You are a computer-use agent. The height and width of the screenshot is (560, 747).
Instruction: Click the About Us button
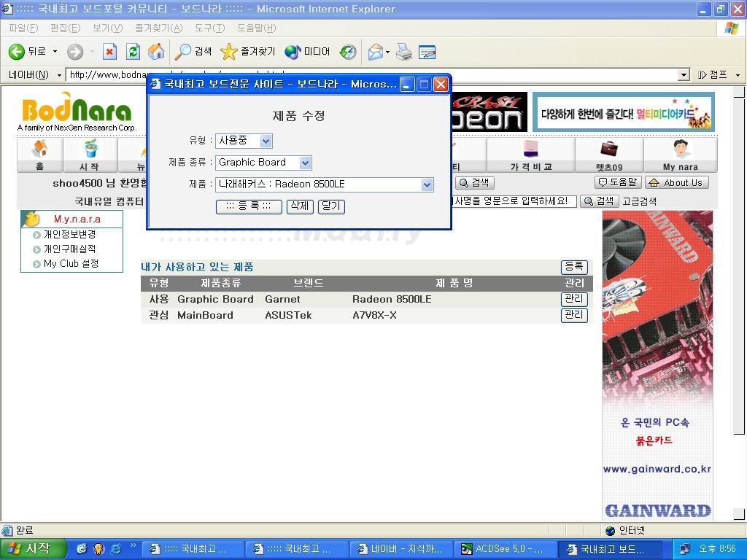pos(676,182)
